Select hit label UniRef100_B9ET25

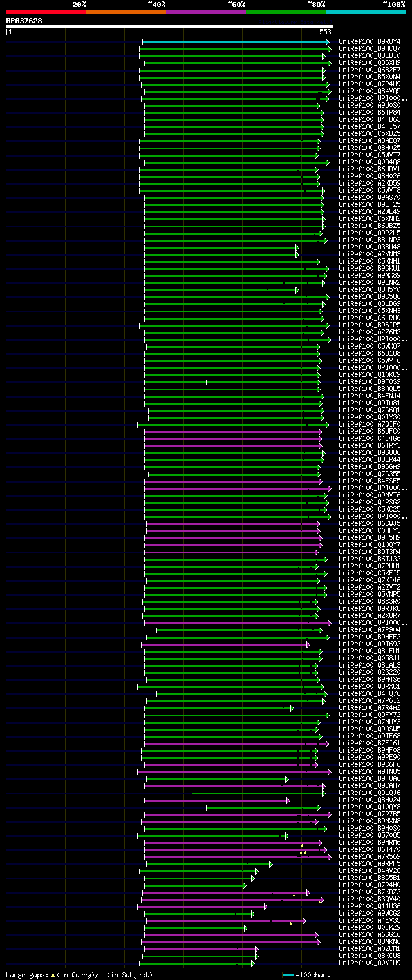(370, 204)
